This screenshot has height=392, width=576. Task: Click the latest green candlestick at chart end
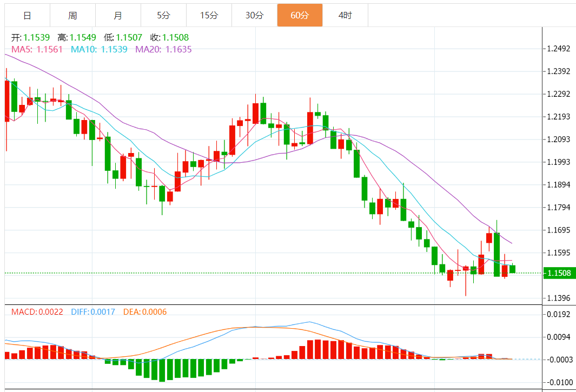click(512, 269)
